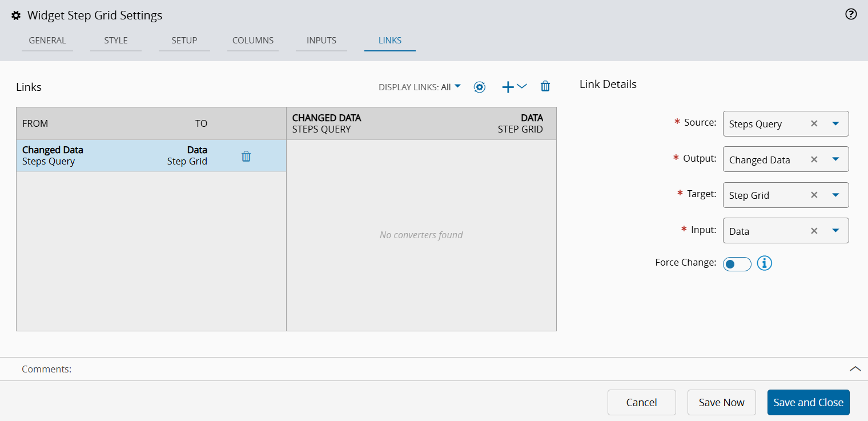Switch to the INPUTS tab
The width and height of the screenshot is (868, 421).
[322, 41]
